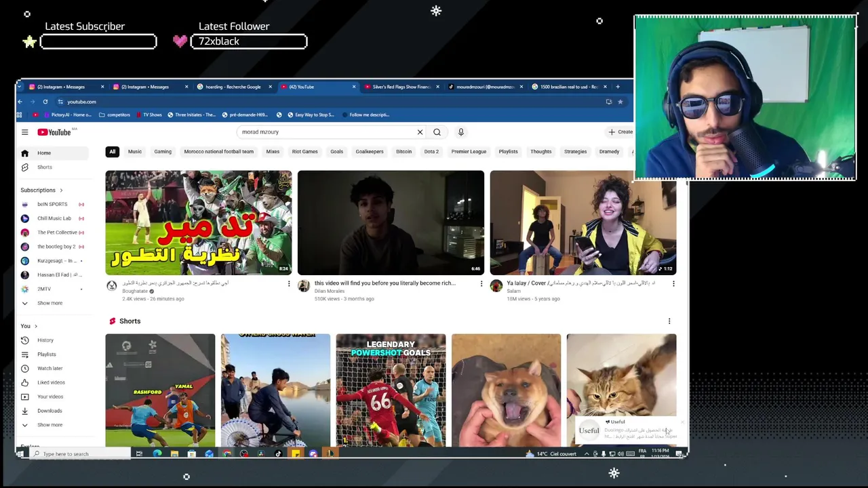The width and height of the screenshot is (868, 488).
Task: Open Shorts in the sidebar
Action: coord(53,167)
